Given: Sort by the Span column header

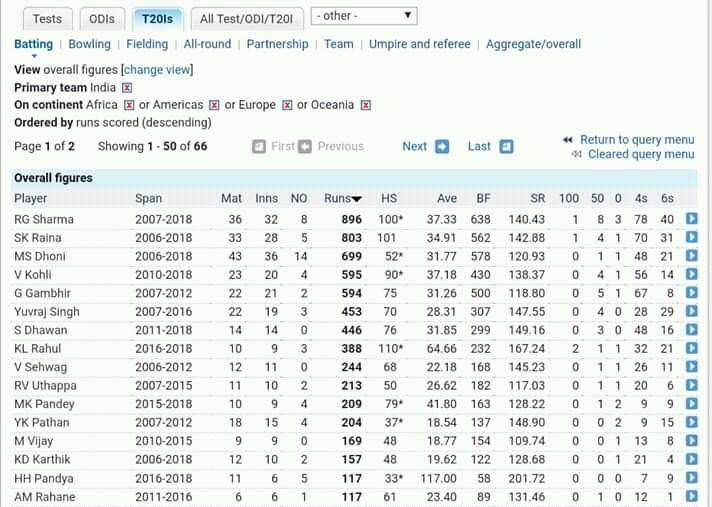Looking at the screenshot, I should pyautogui.click(x=148, y=198).
